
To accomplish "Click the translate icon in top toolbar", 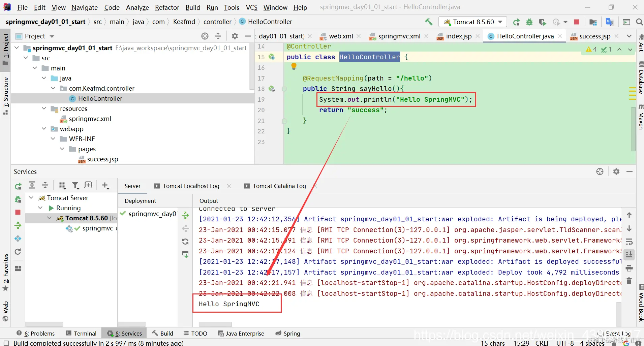I will click(x=610, y=22).
